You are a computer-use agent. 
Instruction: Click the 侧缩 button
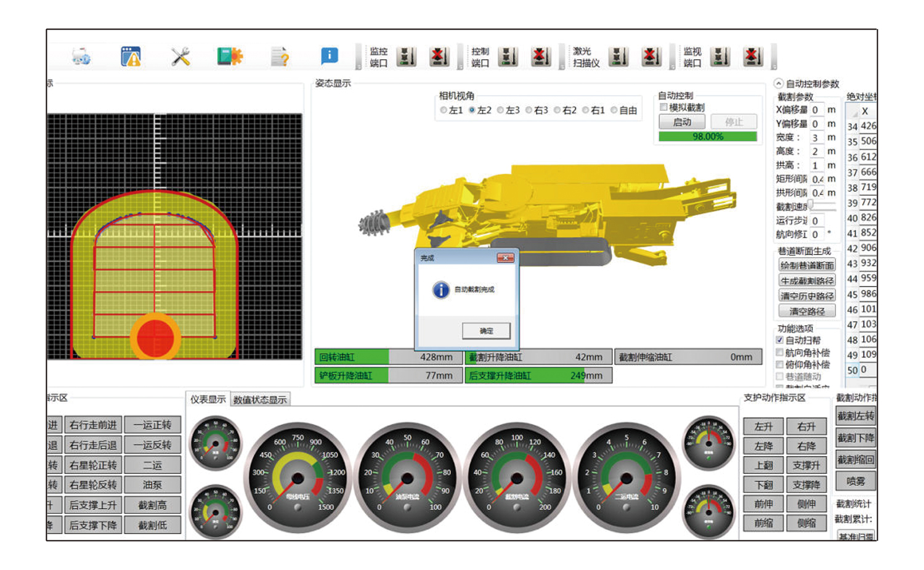pyautogui.click(x=806, y=523)
